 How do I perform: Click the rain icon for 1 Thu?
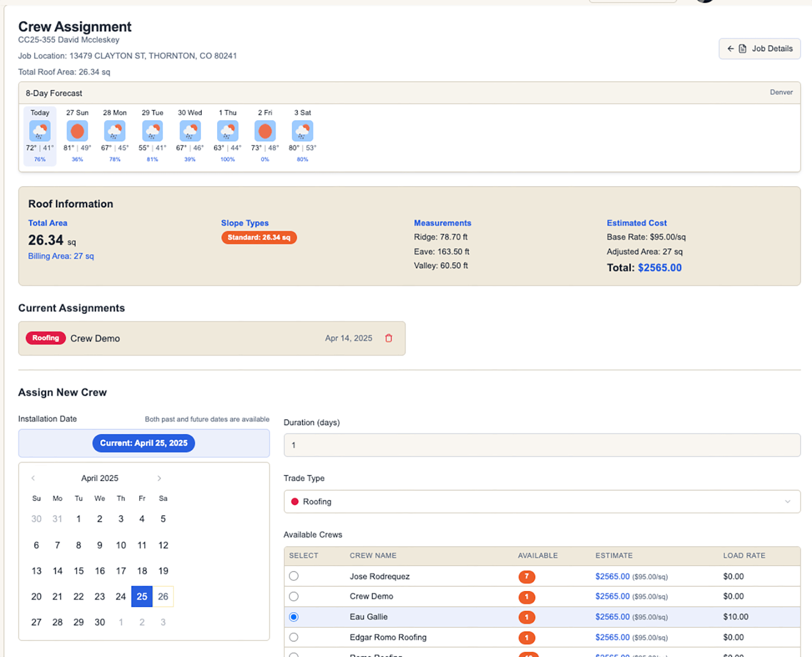227,130
